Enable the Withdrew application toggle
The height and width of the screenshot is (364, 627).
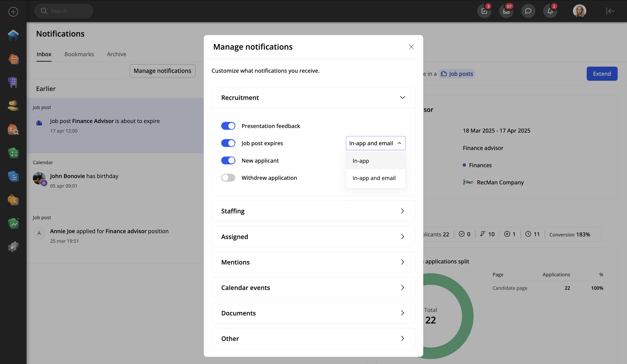tap(228, 178)
